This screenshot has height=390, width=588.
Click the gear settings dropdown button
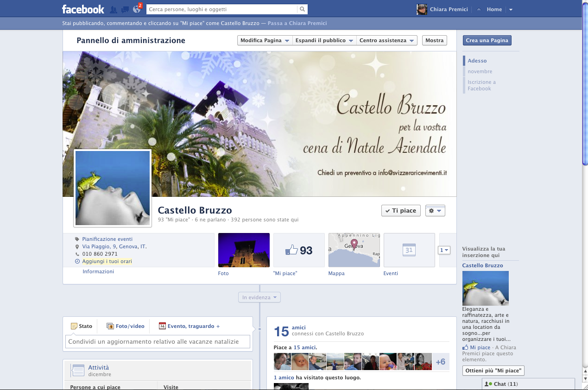435,211
